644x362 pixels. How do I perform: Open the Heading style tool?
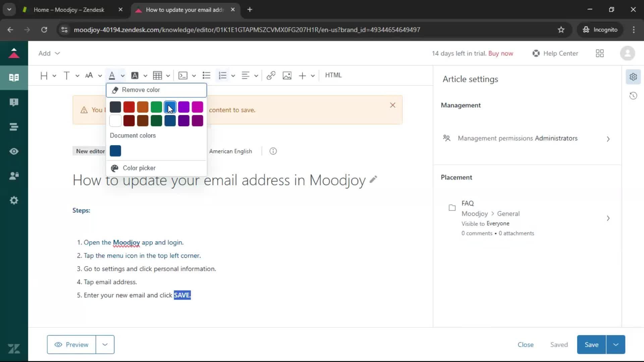coord(44,75)
